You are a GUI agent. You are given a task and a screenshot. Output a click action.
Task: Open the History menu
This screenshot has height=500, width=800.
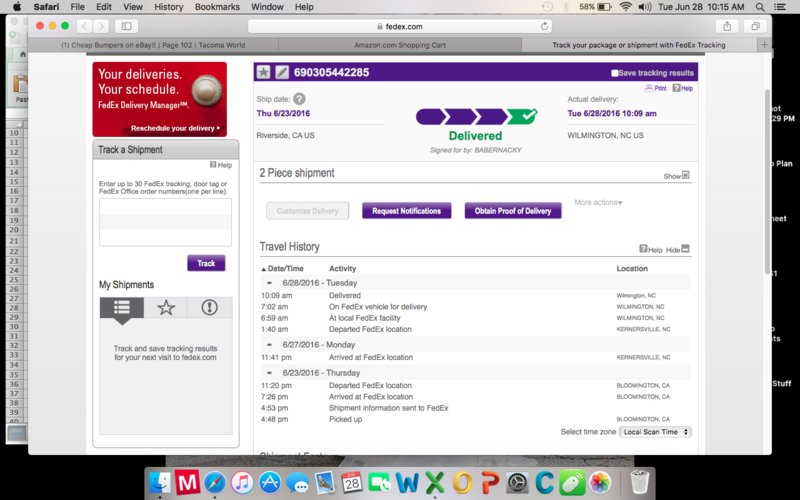coord(168,7)
